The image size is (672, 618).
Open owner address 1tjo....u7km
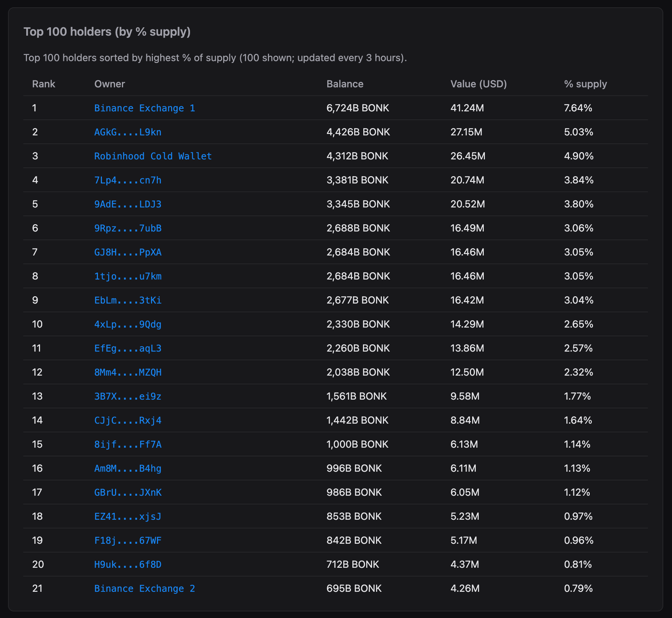click(128, 276)
